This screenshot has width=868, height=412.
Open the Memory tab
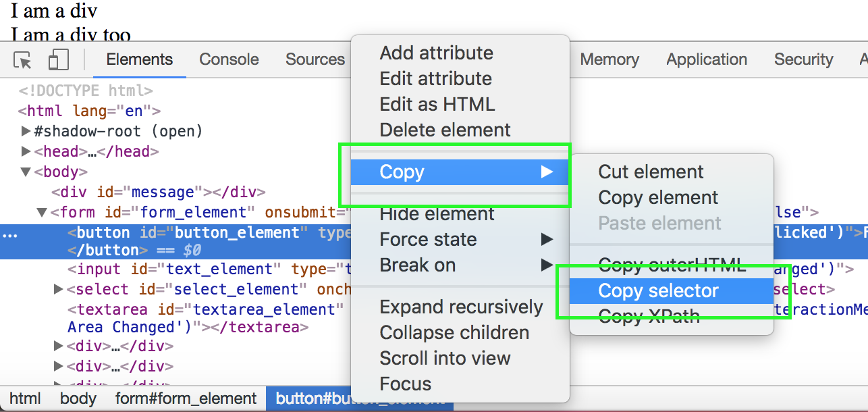click(609, 59)
